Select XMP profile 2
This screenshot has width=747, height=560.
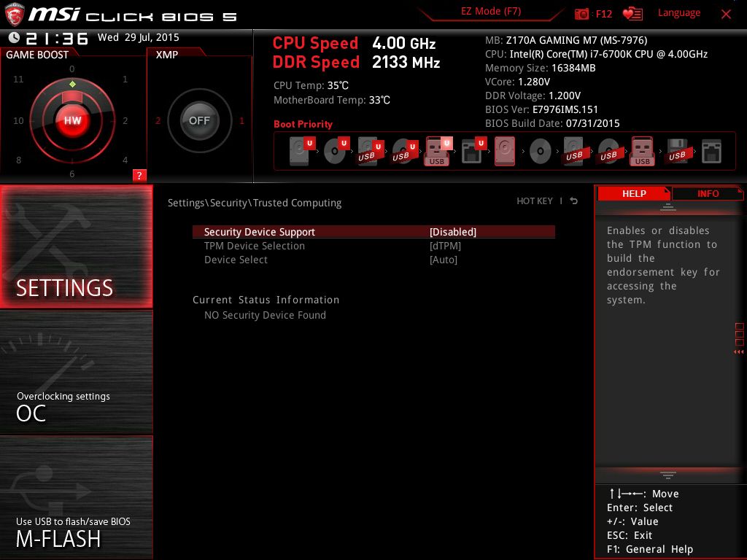[158, 121]
